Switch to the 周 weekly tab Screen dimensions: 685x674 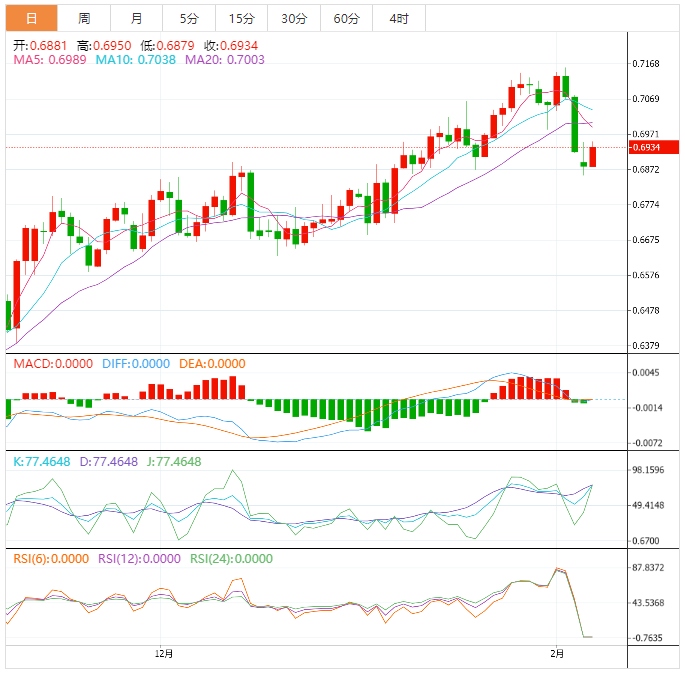point(84,18)
